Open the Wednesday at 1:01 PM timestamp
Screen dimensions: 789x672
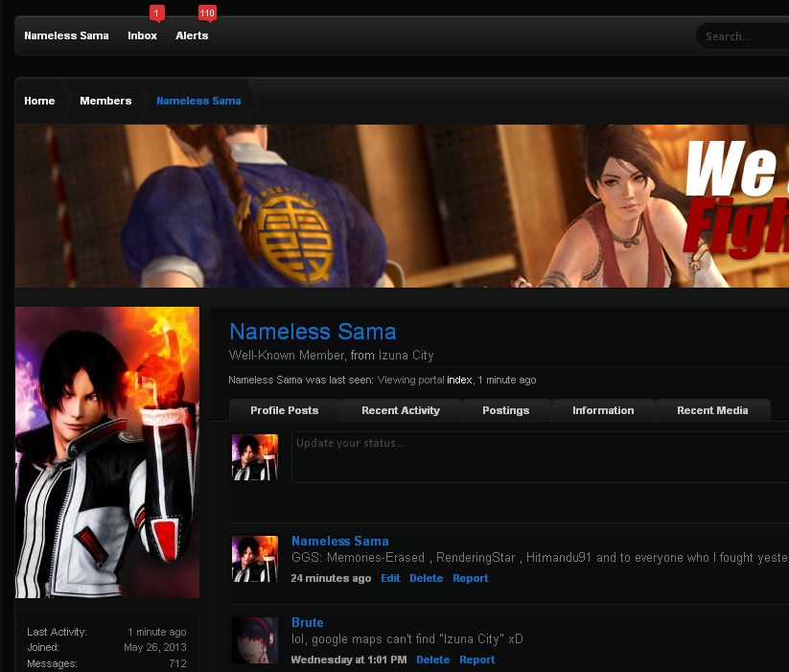point(349,660)
